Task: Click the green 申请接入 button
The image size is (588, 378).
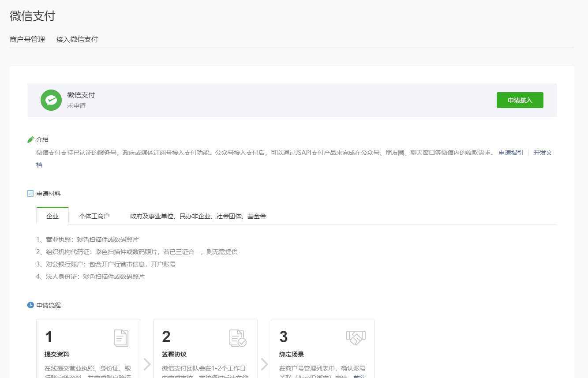Action: coord(520,100)
